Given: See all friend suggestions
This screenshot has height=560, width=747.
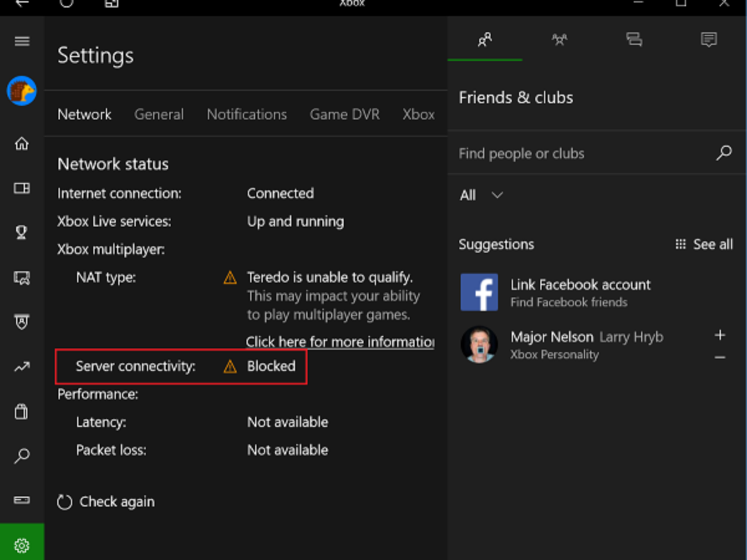Looking at the screenshot, I should coord(704,245).
